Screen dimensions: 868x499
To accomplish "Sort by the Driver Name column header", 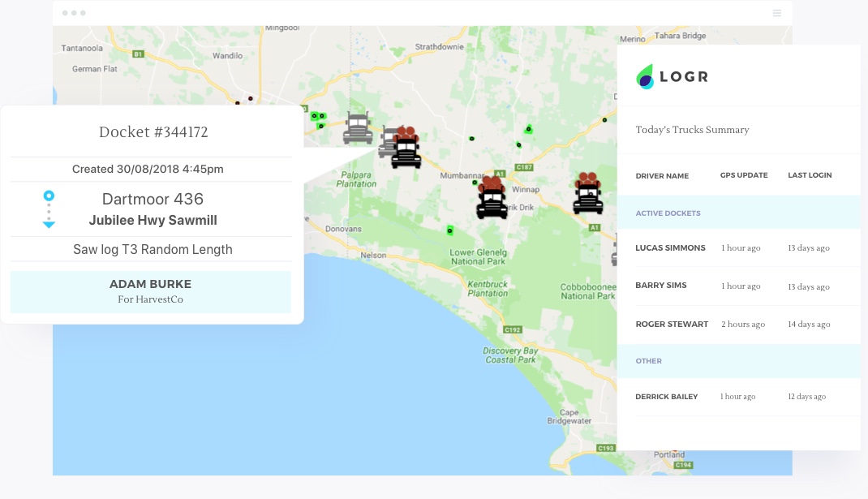I will coord(662,175).
